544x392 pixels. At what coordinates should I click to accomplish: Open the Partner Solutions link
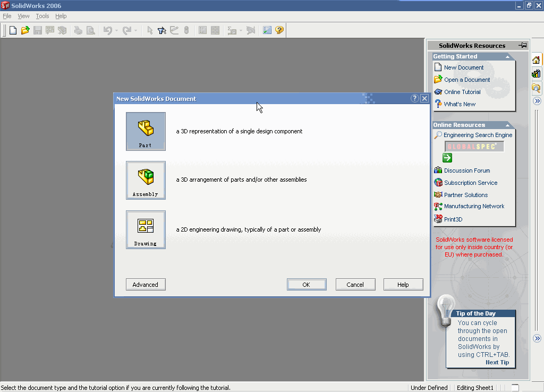[x=466, y=195]
